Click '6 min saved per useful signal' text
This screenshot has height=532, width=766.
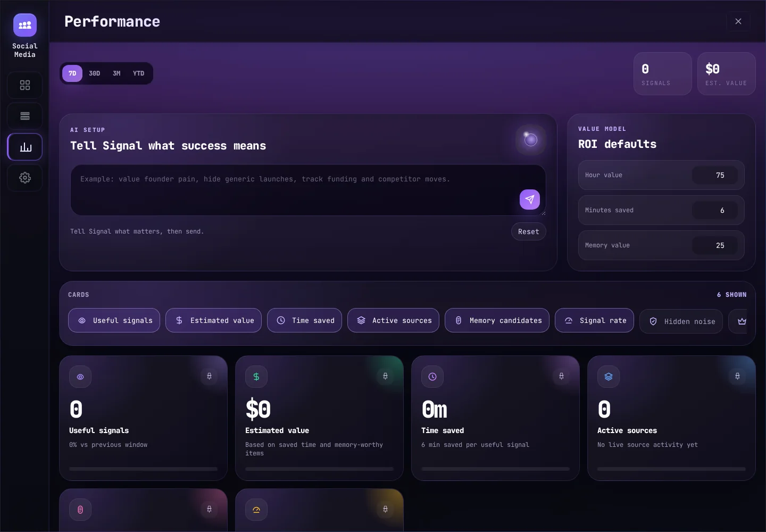(475, 445)
